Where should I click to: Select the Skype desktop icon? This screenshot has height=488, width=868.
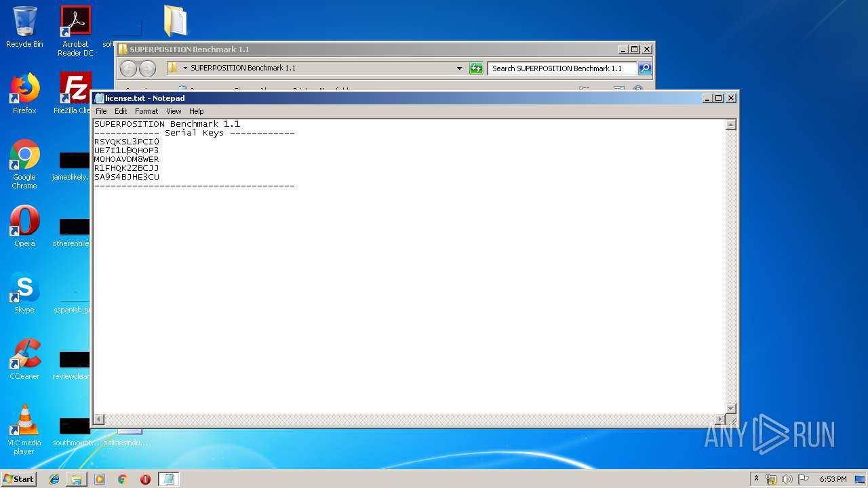[x=24, y=293]
